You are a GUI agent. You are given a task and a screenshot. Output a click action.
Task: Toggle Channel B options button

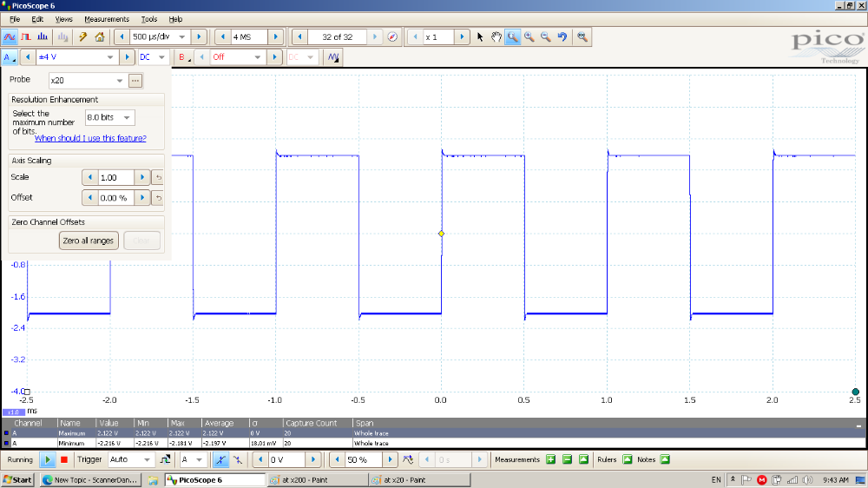click(182, 57)
